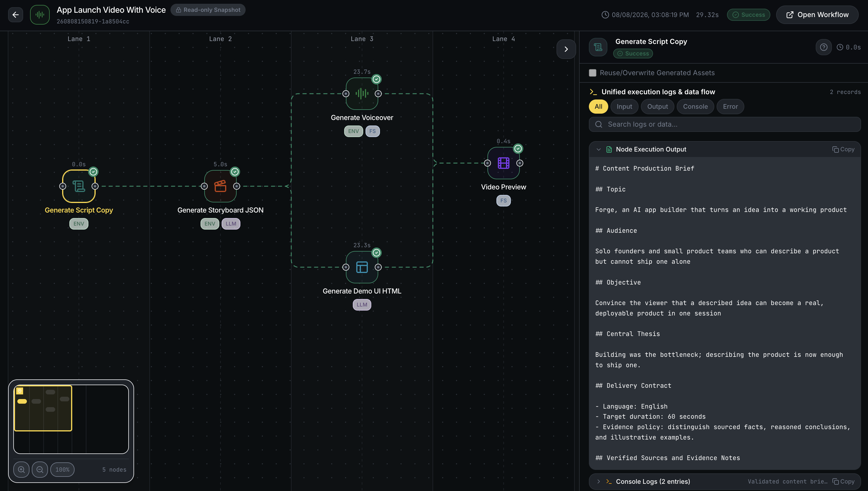This screenshot has width=868, height=491.
Task: Click ENV tag under Generate Storyboard JSON
Action: point(209,224)
